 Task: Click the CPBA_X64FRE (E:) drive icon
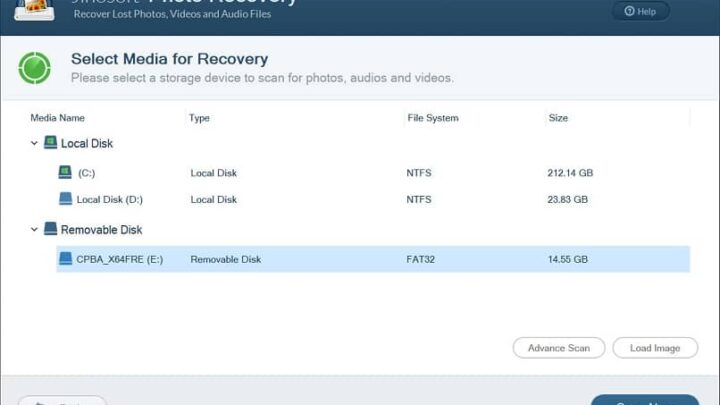[66, 259]
